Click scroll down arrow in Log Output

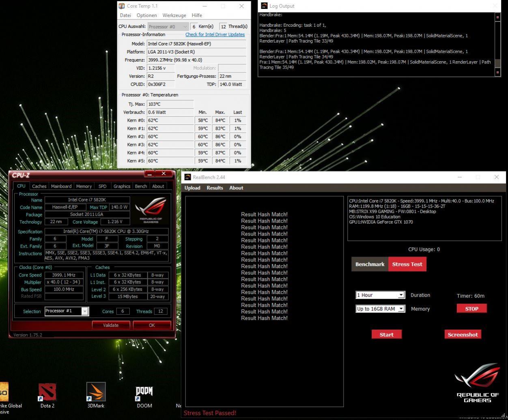coord(497,72)
